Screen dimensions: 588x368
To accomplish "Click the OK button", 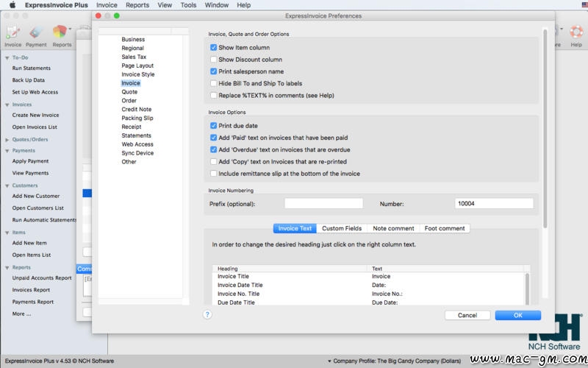I will 518,316.
